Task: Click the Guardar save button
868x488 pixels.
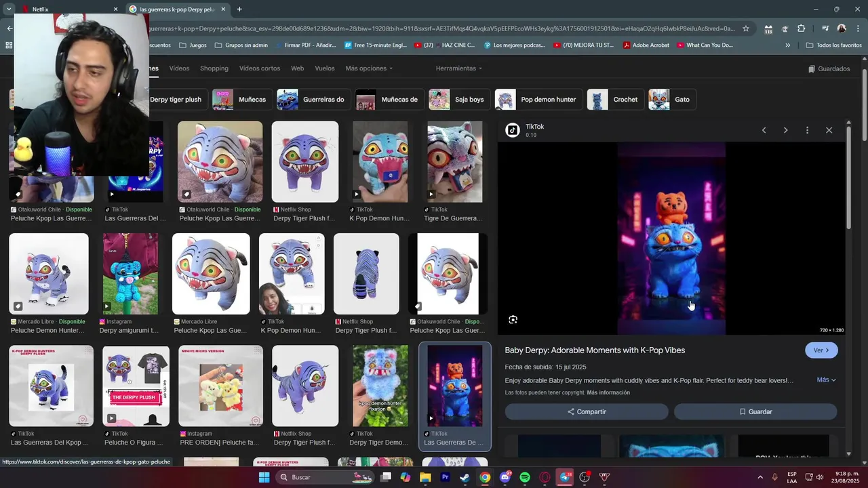Action: pos(755,411)
